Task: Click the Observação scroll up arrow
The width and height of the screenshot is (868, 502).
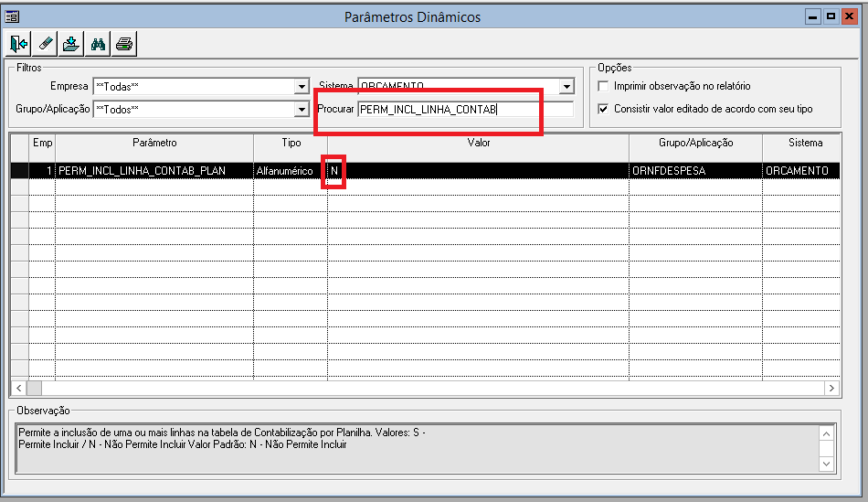Action: pos(827,433)
